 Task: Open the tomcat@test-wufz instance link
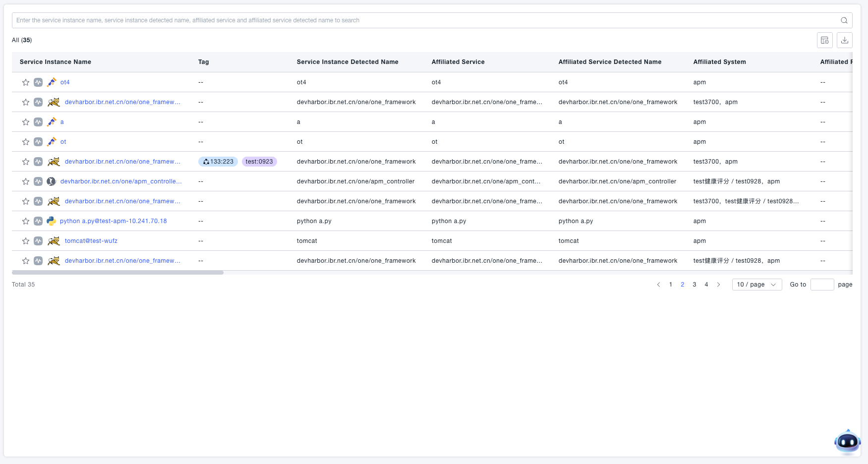(91, 241)
